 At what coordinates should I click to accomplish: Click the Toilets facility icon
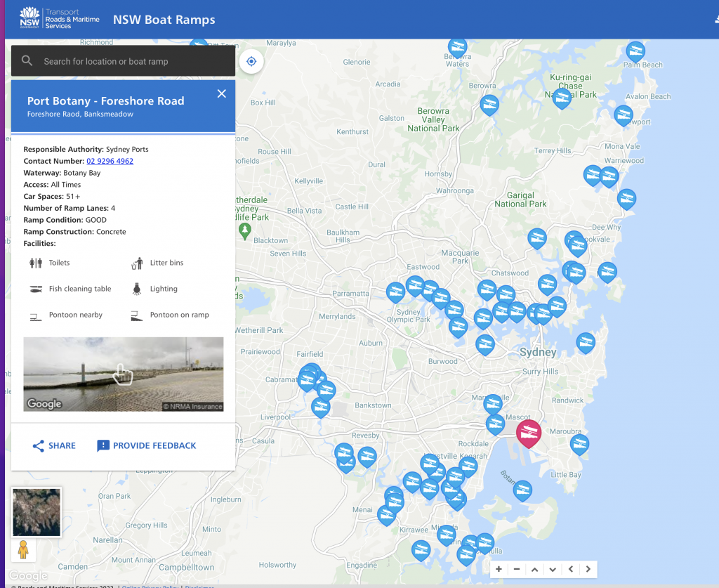[x=36, y=263]
